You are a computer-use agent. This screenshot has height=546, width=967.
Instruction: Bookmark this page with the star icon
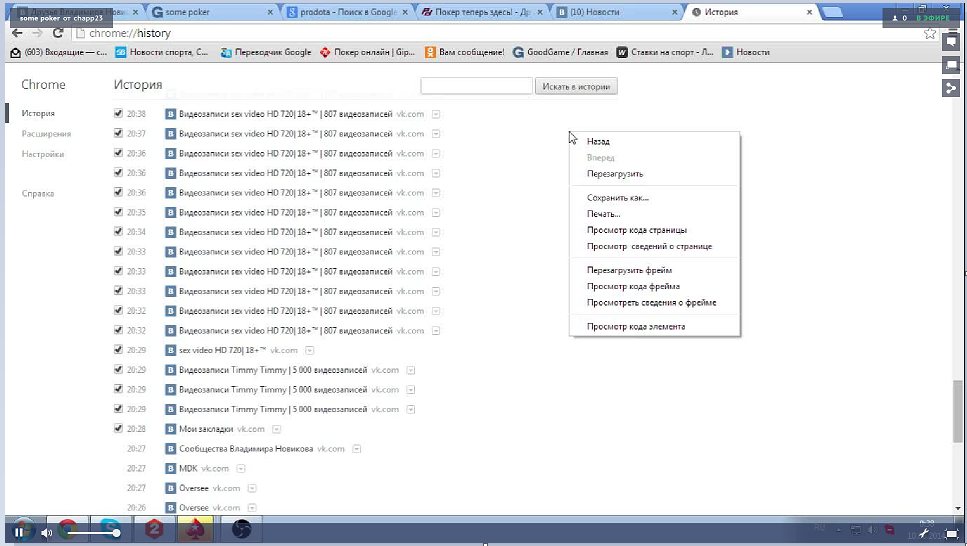coord(930,33)
